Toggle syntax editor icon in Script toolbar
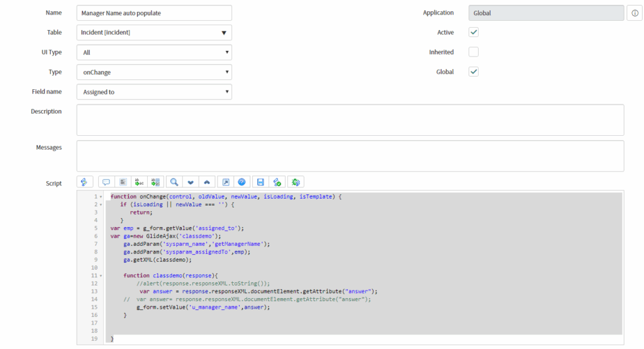The width and height of the screenshot is (644, 349). (x=85, y=182)
